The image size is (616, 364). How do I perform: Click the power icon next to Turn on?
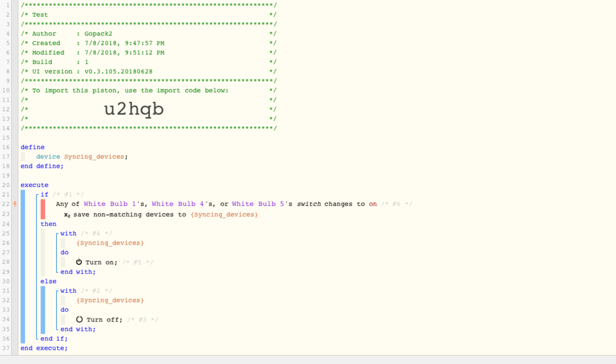tap(79, 262)
